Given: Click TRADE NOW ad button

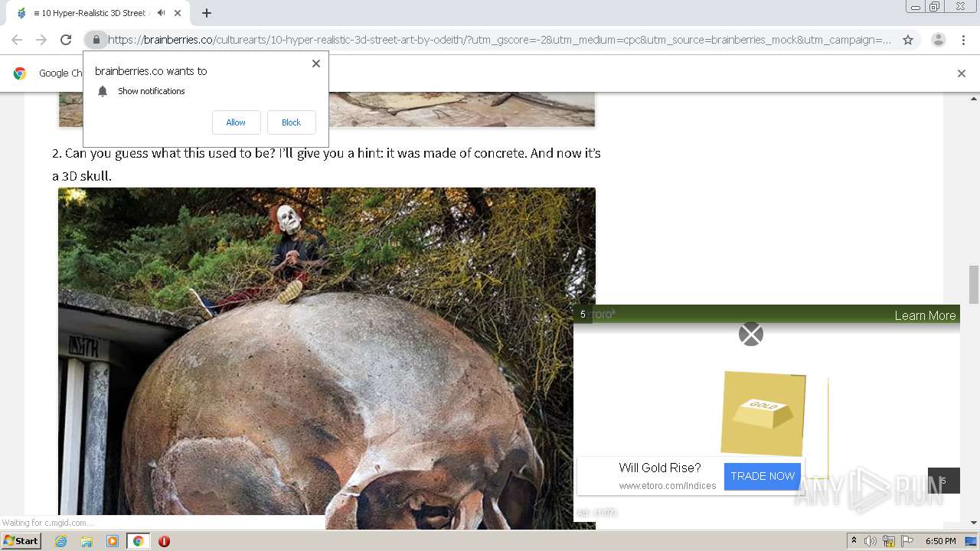Looking at the screenshot, I should point(763,476).
